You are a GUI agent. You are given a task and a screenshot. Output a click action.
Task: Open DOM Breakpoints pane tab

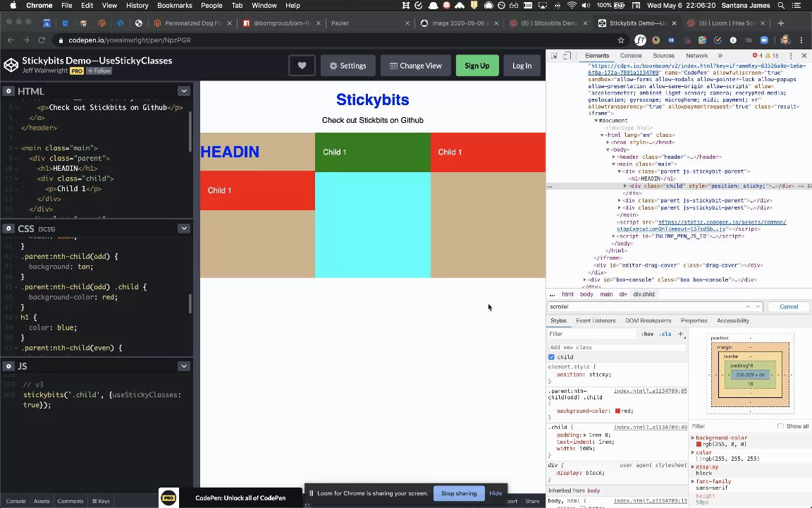[x=648, y=321]
